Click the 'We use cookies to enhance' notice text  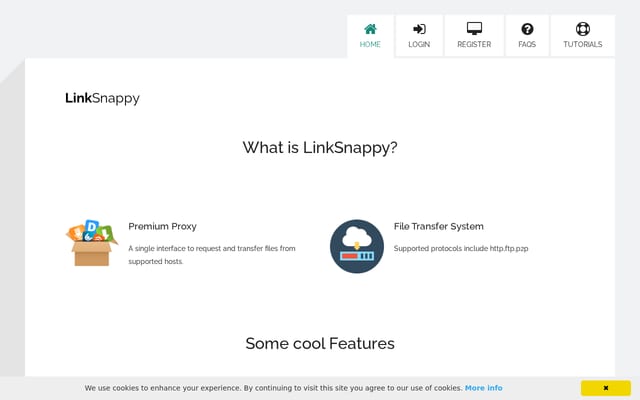tap(273, 388)
